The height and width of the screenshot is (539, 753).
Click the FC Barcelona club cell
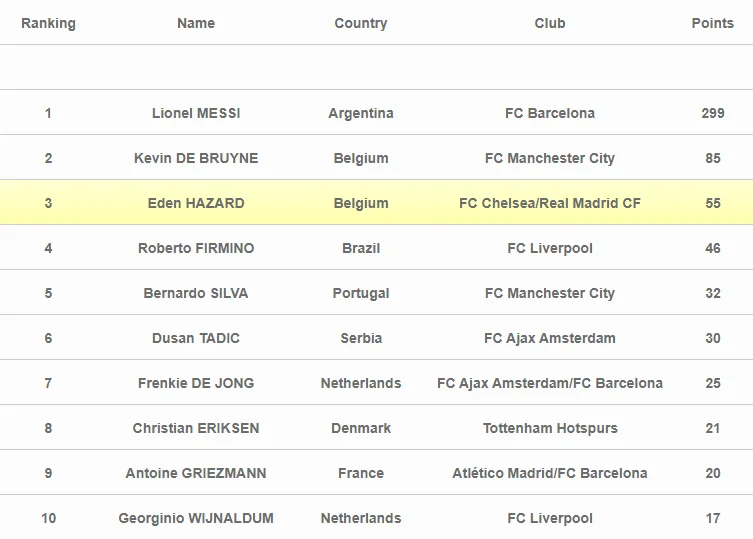coord(550,113)
